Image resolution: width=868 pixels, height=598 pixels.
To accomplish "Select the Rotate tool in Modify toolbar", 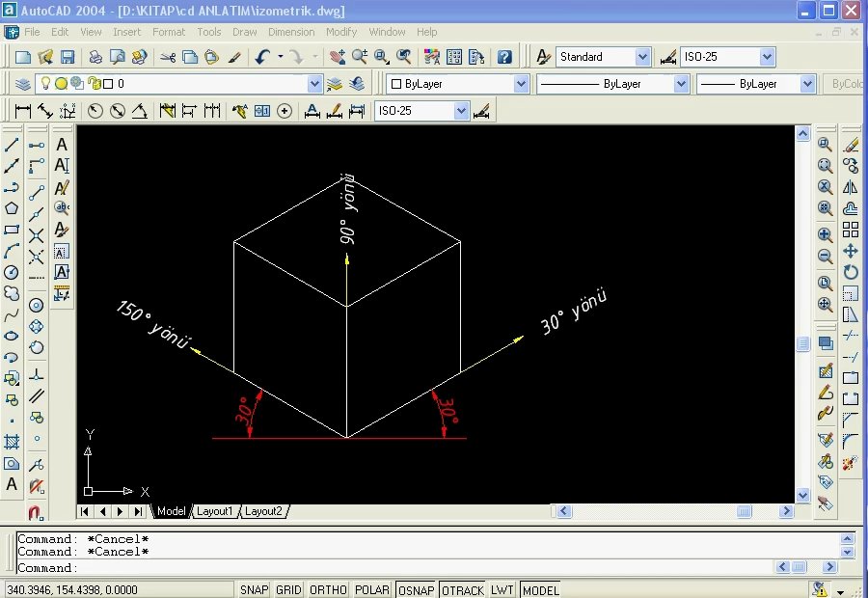I will [x=851, y=272].
